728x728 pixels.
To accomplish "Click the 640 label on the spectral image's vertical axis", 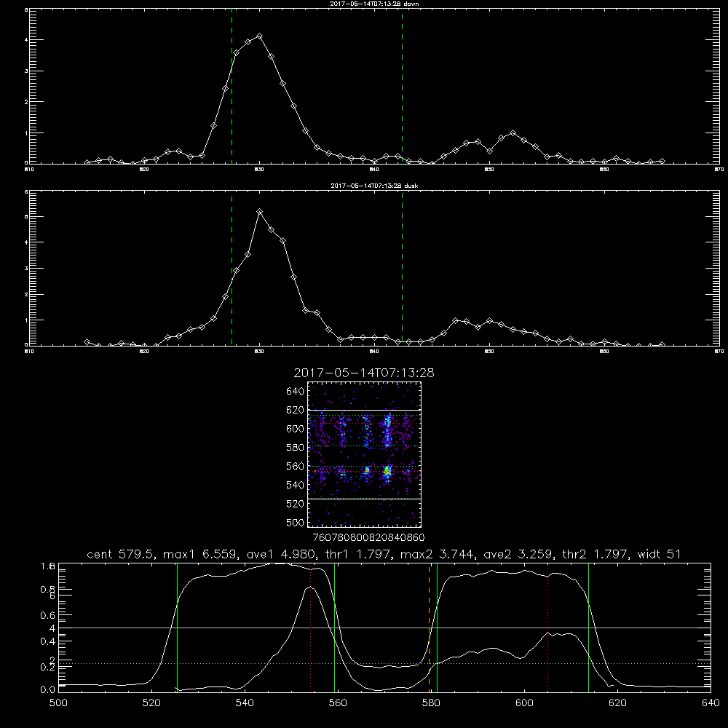I will [x=296, y=392].
